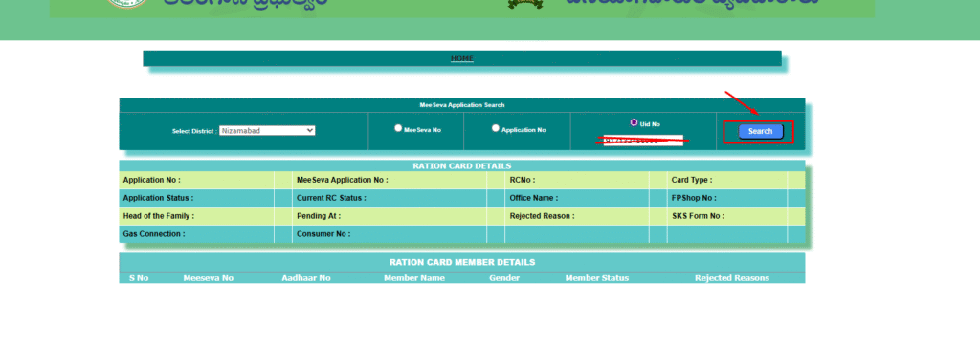Click the 'Aadhaar No' column header
Viewport: 980px width, 350px height.
(306, 278)
